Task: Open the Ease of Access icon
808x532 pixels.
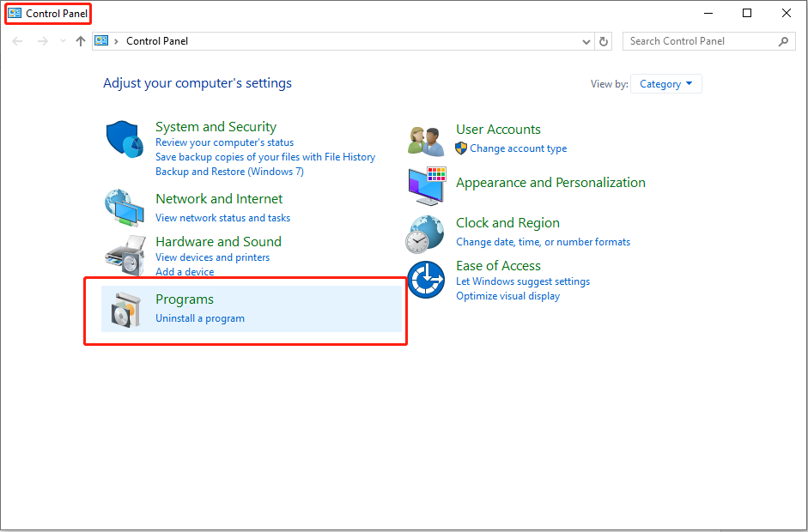Action: pyautogui.click(x=426, y=280)
